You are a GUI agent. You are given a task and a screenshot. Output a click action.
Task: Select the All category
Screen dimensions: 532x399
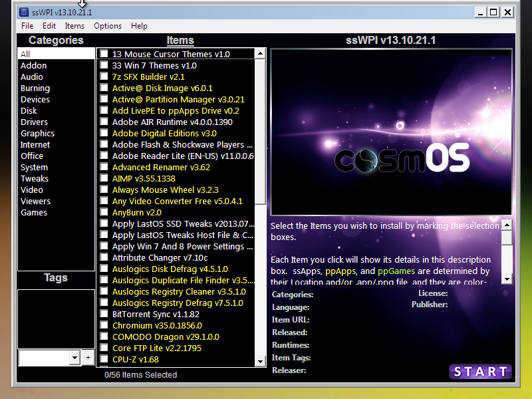(x=56, y=54)
